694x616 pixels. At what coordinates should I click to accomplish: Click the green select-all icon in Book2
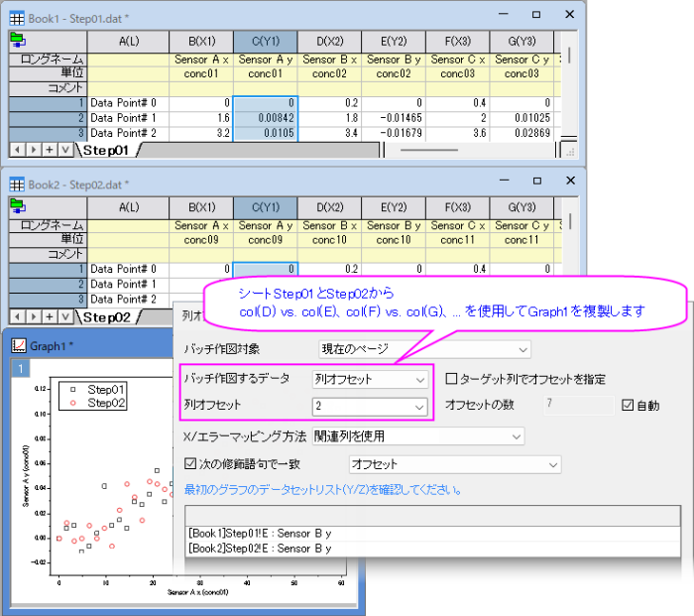click(x=18, y=206)
